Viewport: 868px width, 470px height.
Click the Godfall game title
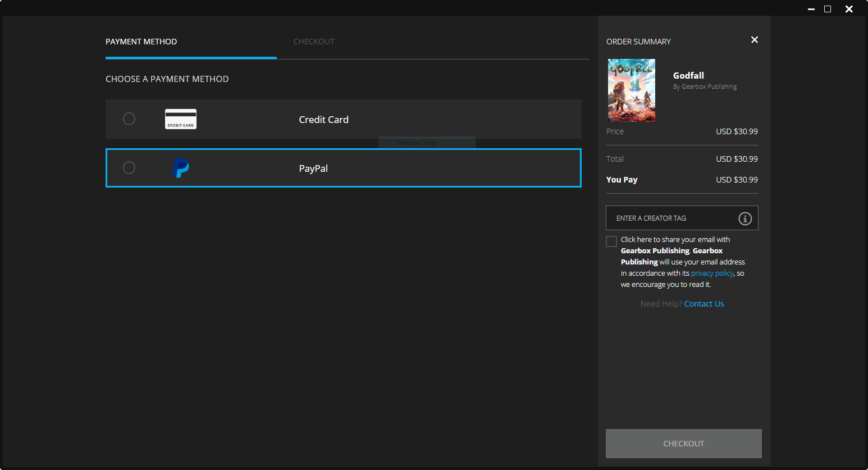tap(689, 75)
